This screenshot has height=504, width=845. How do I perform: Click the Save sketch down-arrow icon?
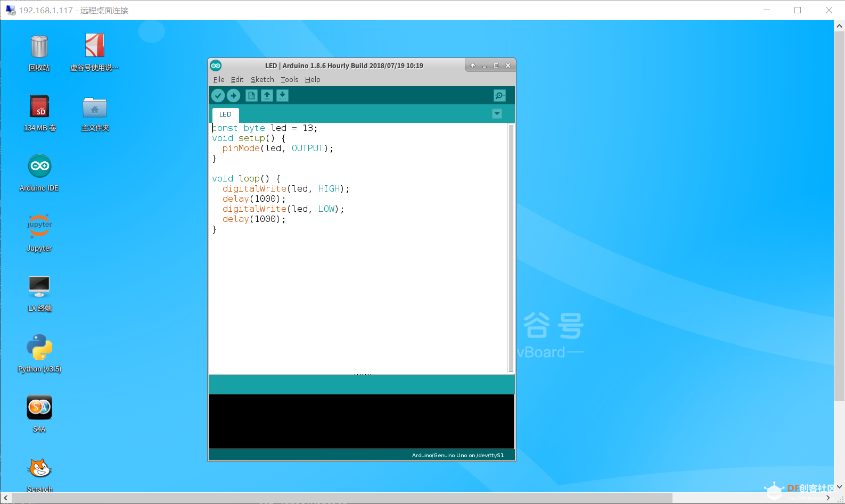coord(282,95)
